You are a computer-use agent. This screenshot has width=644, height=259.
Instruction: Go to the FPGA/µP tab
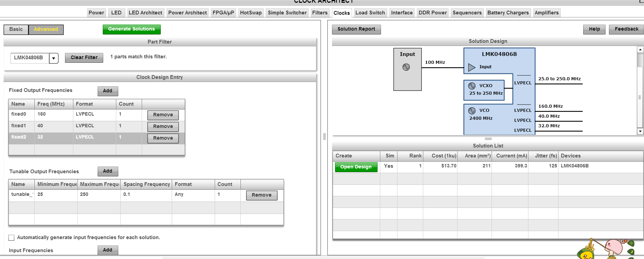(223, 13)
